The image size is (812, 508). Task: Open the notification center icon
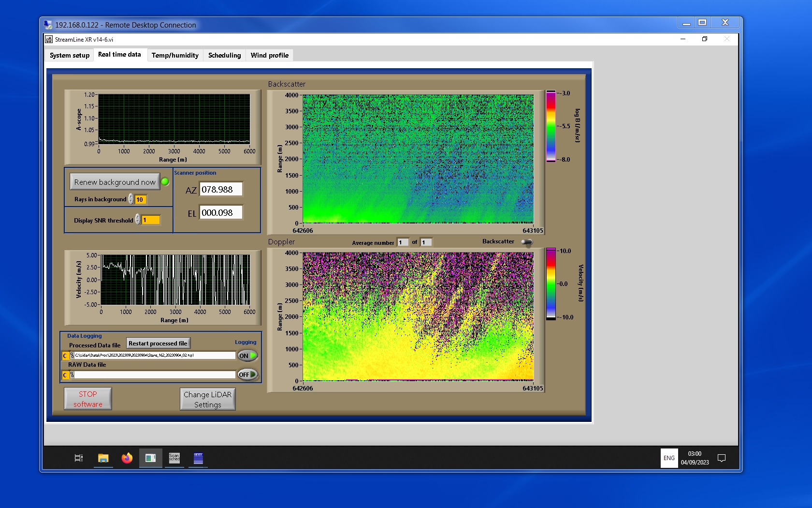coord(721,458)
